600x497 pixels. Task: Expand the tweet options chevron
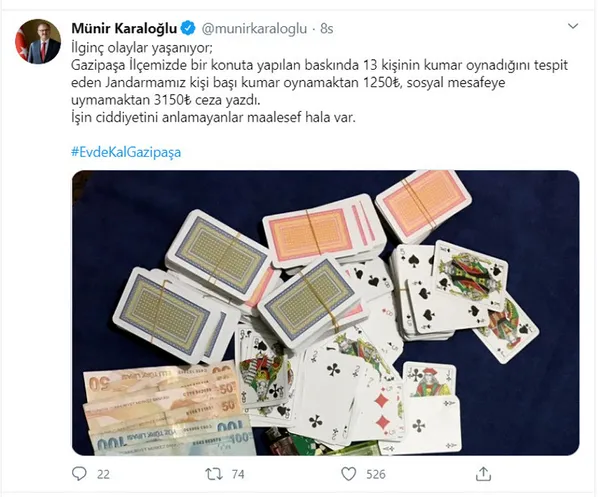(x=573, y=26)
